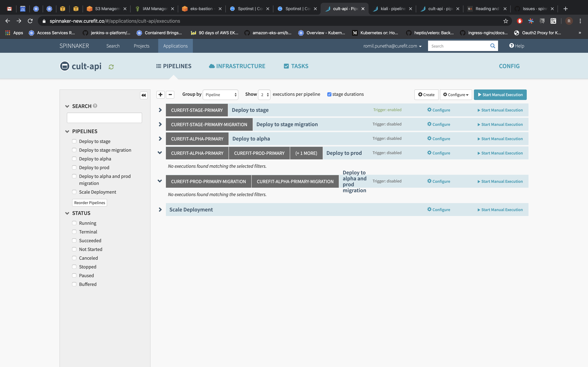Image resolution: width=588 pixels, height=367 pixels.
Task: Check the Deploy to prod pipeline filter
Action: pyautogui.click(x=74, y=167)
